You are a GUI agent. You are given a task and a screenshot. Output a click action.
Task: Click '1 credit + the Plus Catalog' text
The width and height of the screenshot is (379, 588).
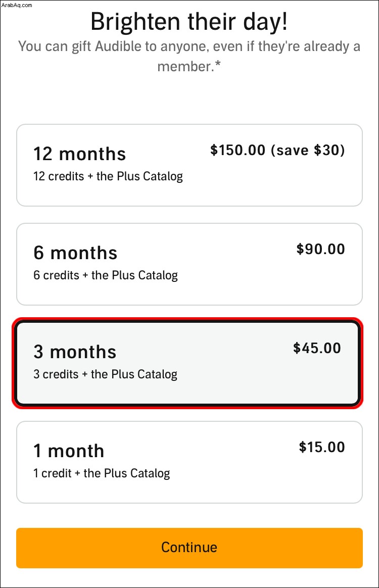(102, 473)
